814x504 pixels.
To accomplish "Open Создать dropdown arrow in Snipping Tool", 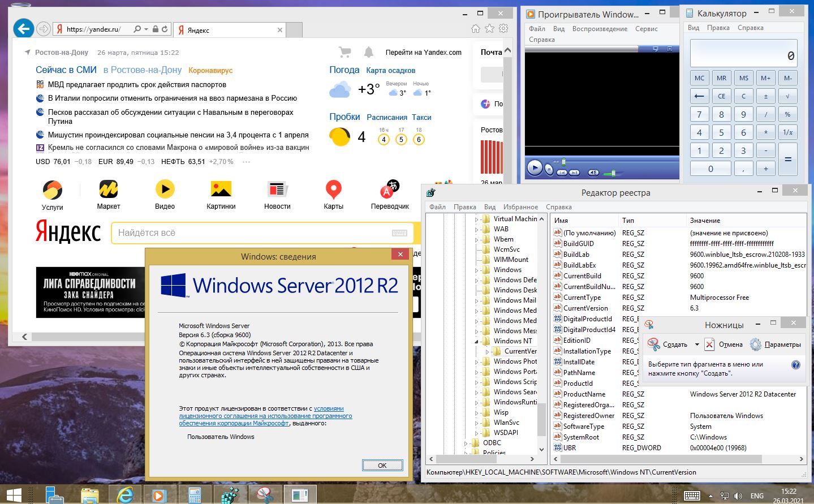I will [x=697, y=344].
